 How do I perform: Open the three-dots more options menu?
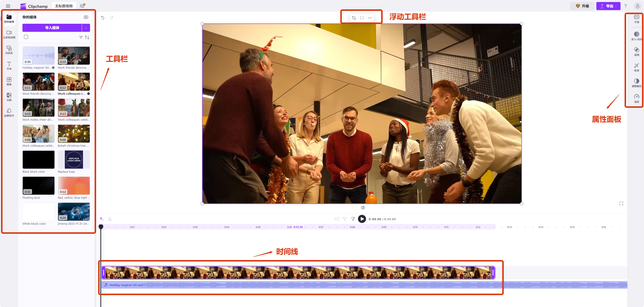370,18
